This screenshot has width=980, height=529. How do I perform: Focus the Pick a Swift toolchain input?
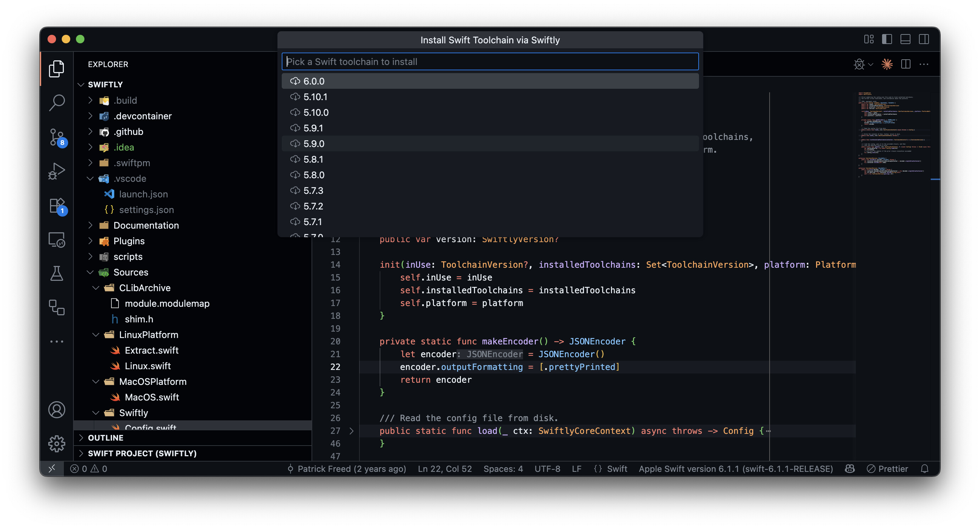[x=490, y=62]
